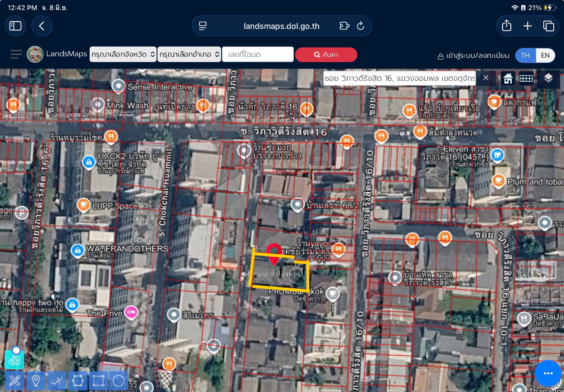
Task: Switch language to EN
Action: [x=545, y=55]
